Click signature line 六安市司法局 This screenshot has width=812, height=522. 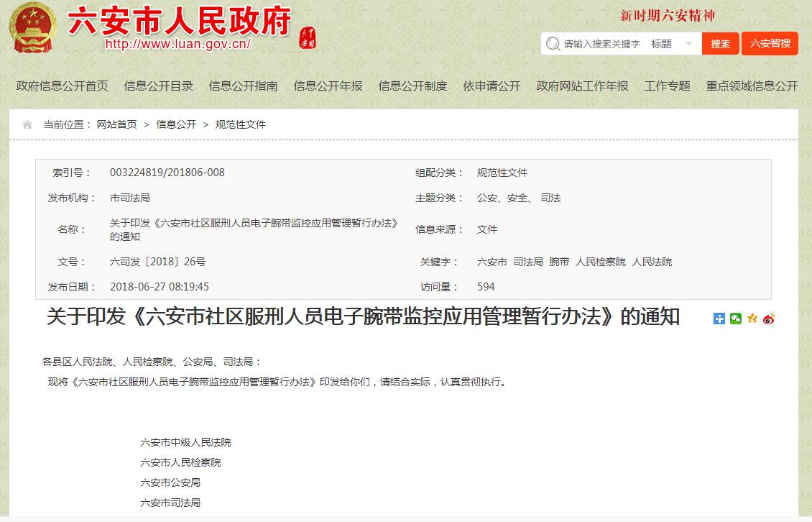point(170,503)
